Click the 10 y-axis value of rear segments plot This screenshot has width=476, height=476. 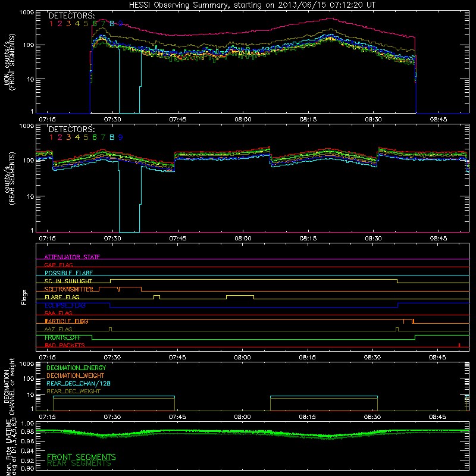30,196
